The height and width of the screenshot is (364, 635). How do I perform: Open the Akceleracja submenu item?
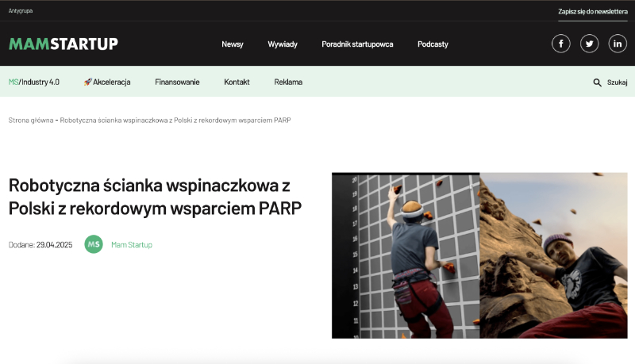click(107, 82)
